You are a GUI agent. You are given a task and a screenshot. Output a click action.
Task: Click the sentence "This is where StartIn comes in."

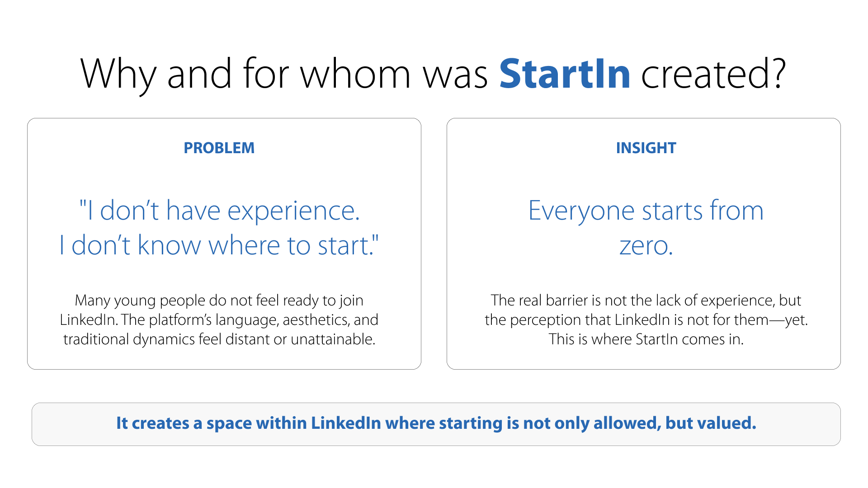point(646,339)
